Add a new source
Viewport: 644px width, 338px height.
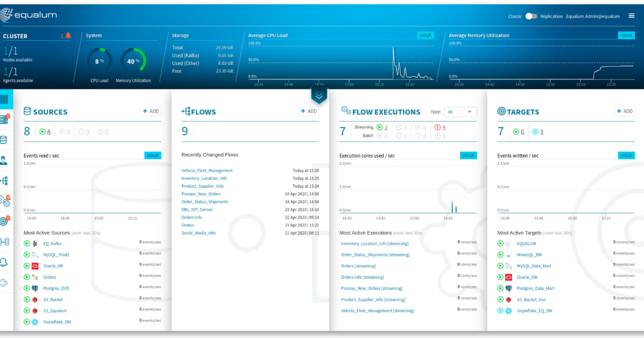tap(151, 111)
